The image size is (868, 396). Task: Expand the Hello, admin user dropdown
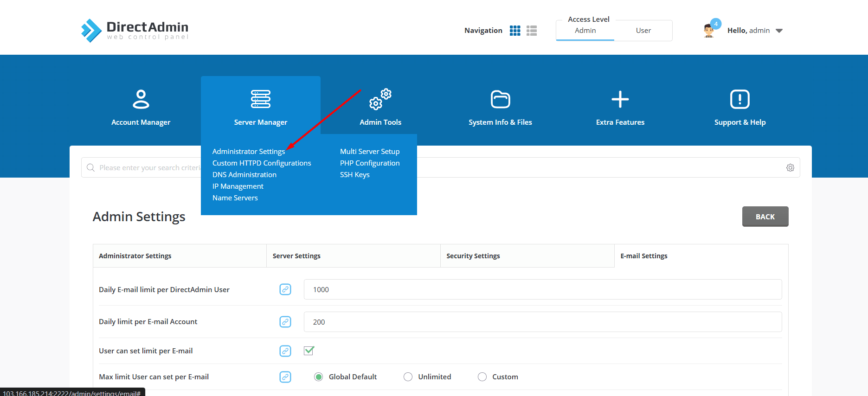pos(779,31)
